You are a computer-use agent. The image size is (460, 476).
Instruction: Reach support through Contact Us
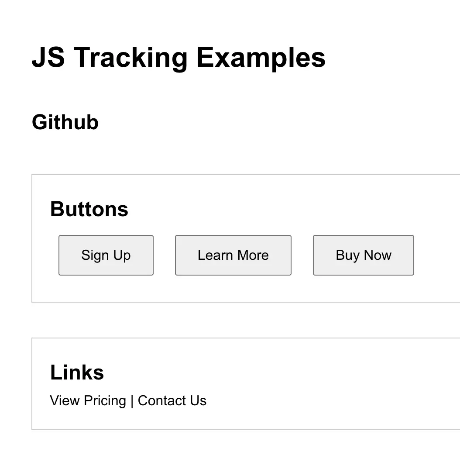point(172,400)
